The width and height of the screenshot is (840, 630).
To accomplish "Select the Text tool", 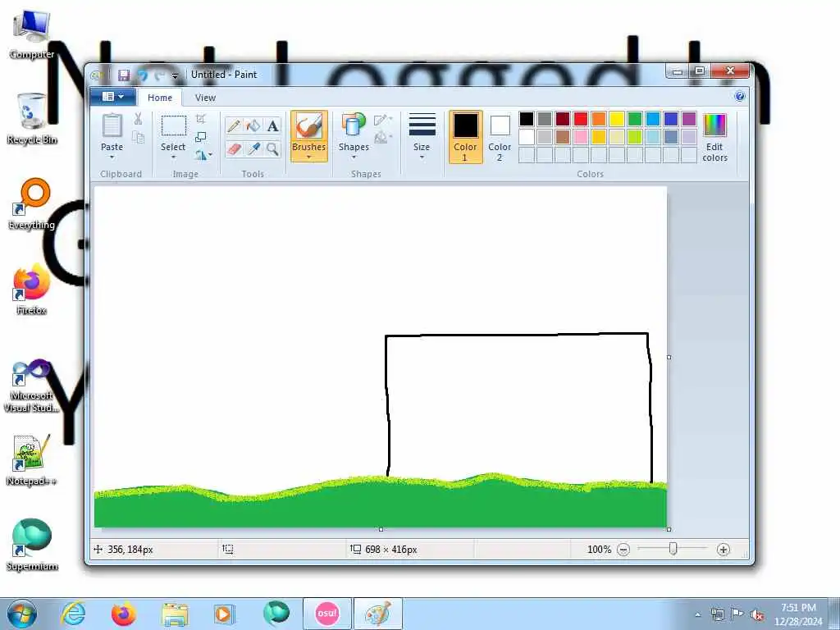I will 272,126.
